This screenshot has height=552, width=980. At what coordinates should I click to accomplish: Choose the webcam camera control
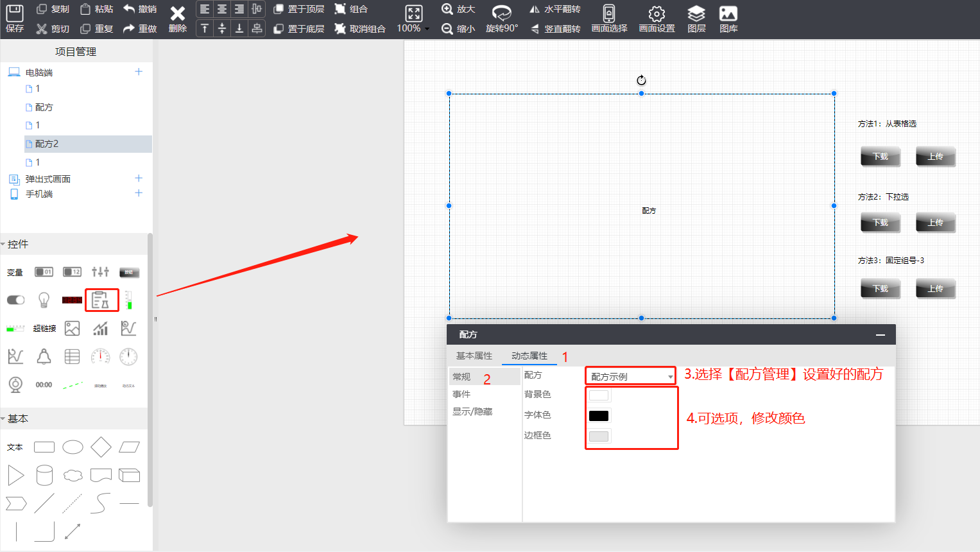[x=15, y=384]
